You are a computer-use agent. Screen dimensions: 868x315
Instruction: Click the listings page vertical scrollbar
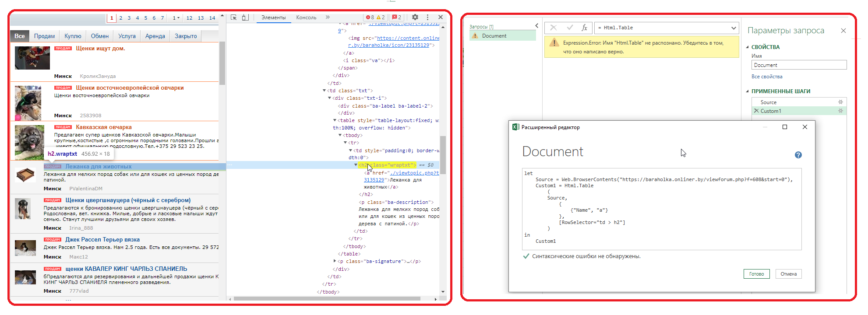click(x=222, y=63)
